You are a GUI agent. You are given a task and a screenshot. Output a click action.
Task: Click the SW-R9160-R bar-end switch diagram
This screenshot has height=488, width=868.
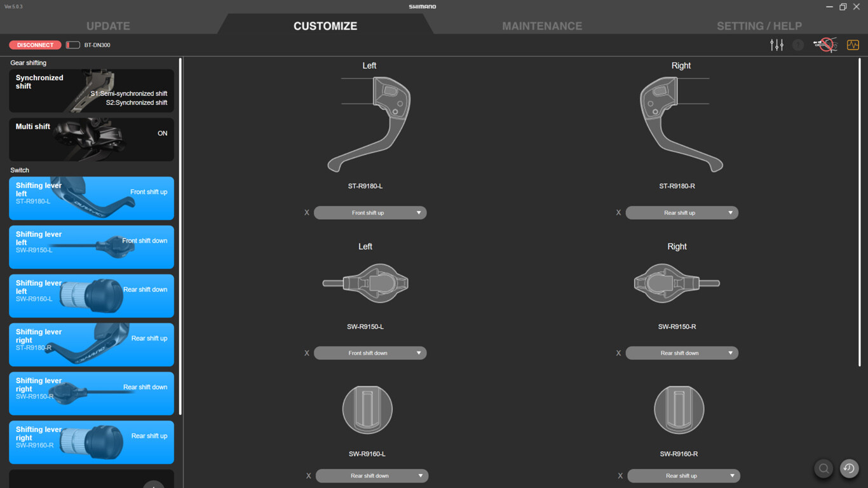click(679, 410)
